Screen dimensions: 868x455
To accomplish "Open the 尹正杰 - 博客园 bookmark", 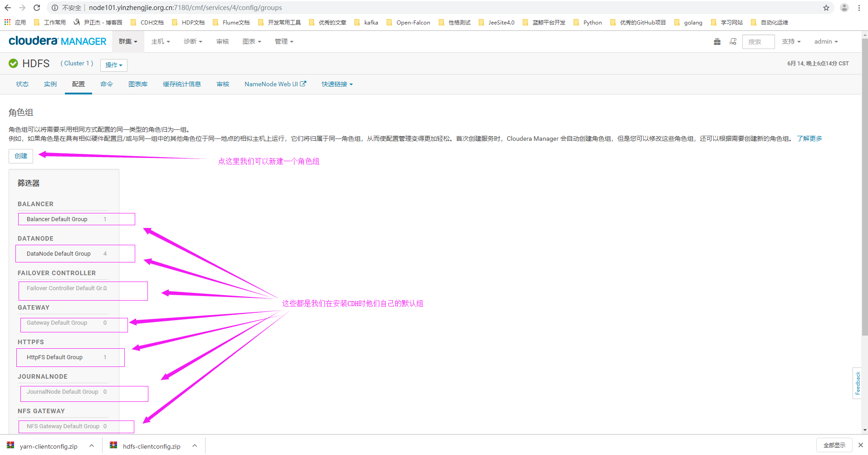I will 98,22.
